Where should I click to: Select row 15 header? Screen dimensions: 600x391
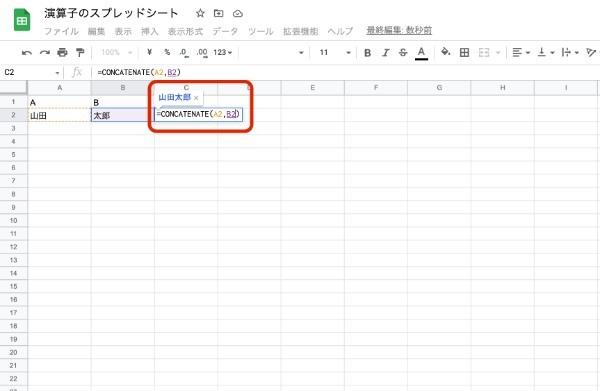click(x=13, y=286)
